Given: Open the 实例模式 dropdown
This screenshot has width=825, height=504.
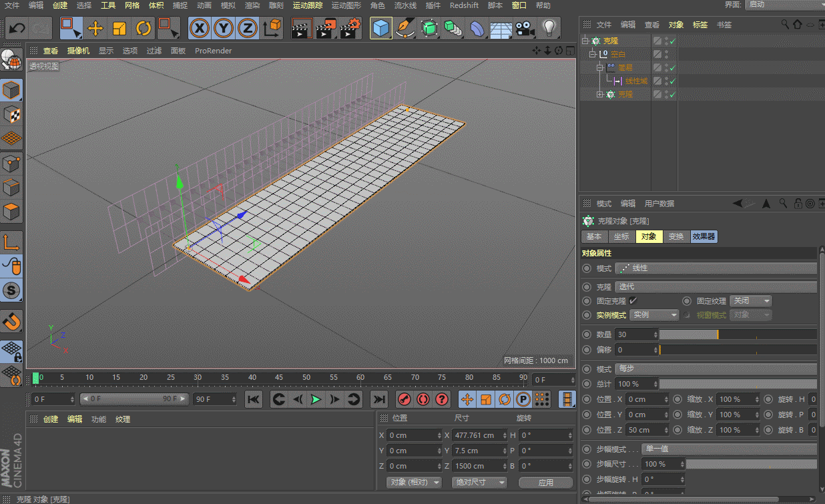Looking at the screenshot, I should (655, 315).
